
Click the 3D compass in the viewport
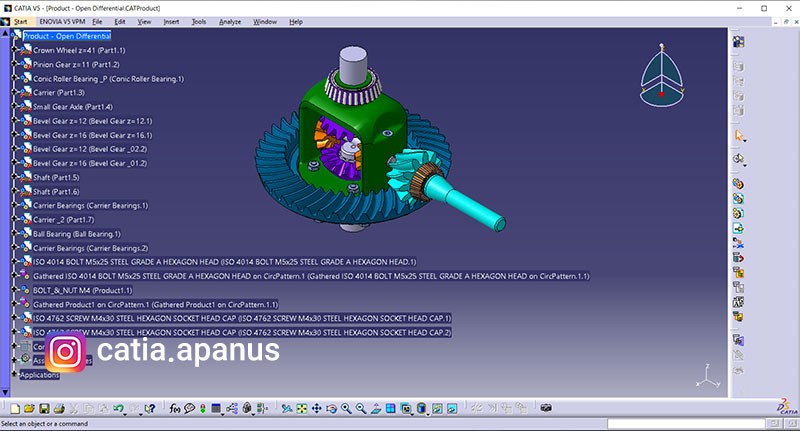click(662, 75)
